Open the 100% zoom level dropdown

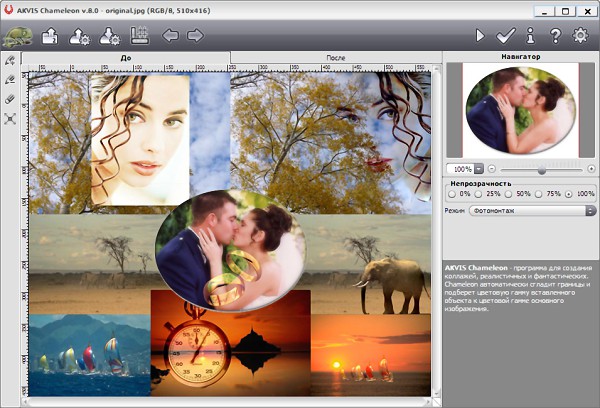479,169
